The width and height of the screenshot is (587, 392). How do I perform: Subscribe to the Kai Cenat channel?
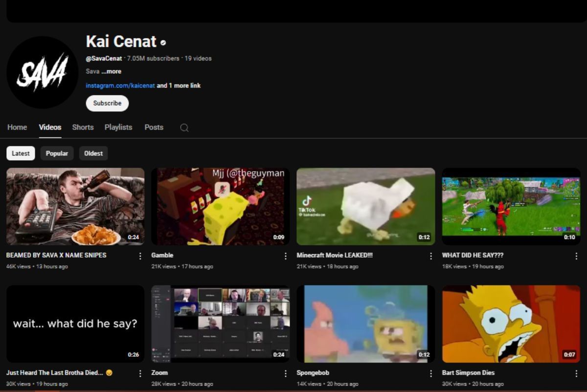107,103
